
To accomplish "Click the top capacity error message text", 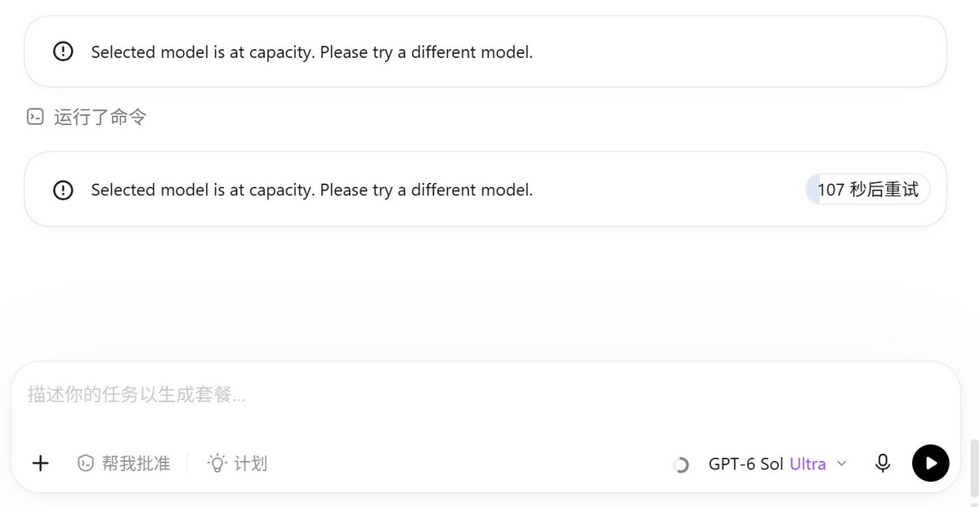I will click(x=312, y=52).
